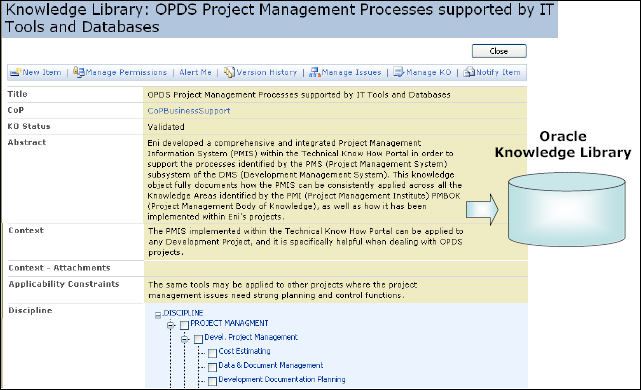Click the Notify Item icon

[469, 72]
